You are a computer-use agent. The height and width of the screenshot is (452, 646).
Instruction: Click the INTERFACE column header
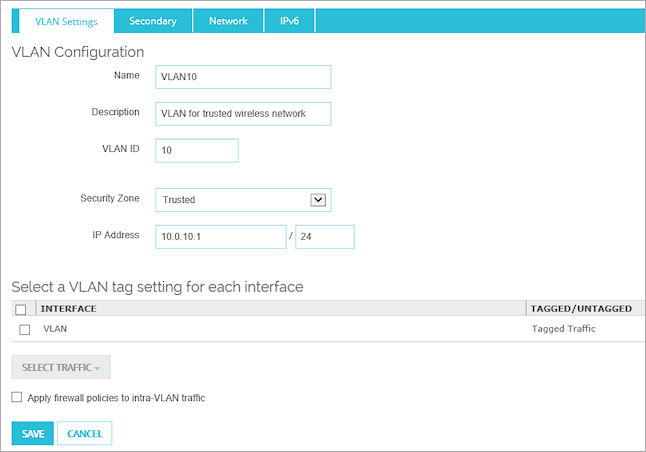281,309
